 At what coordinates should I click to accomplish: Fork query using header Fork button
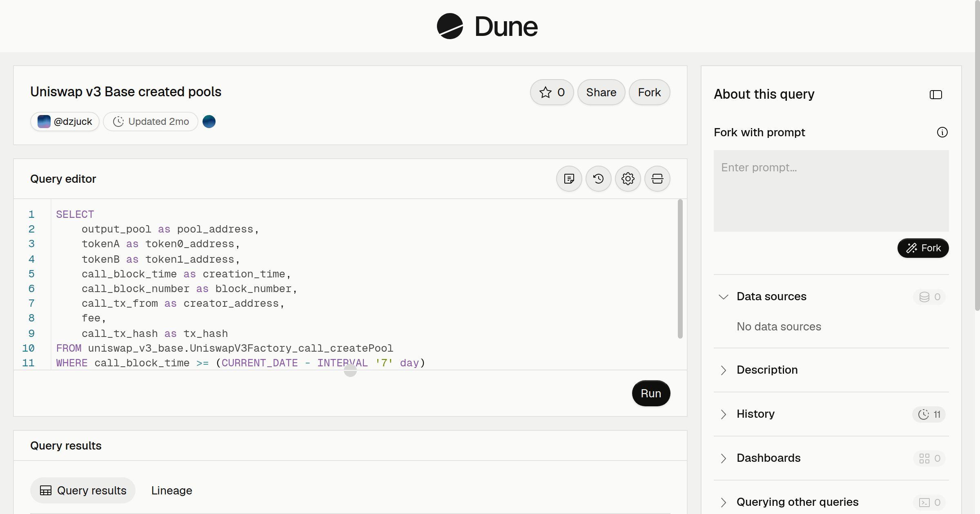[649, 92]
